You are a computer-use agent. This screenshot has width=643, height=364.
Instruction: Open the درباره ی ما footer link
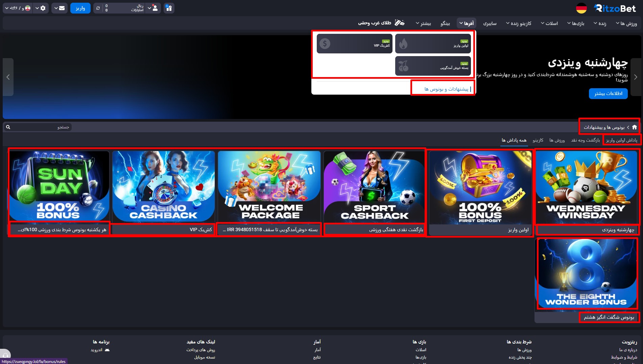pos(628,350)
